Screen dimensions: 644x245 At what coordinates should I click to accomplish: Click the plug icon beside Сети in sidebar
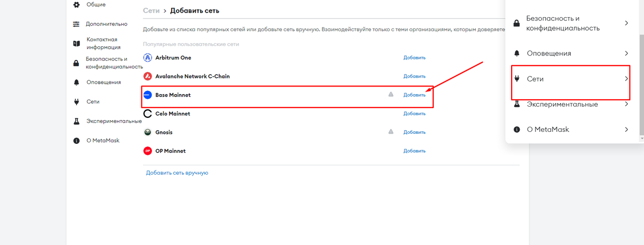coord(76,102)
